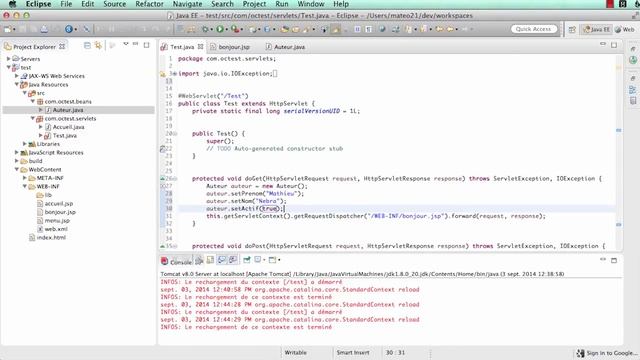Expand the Libraries node
The height and width of the screenshot is (360, 640).
click(25, 144)
